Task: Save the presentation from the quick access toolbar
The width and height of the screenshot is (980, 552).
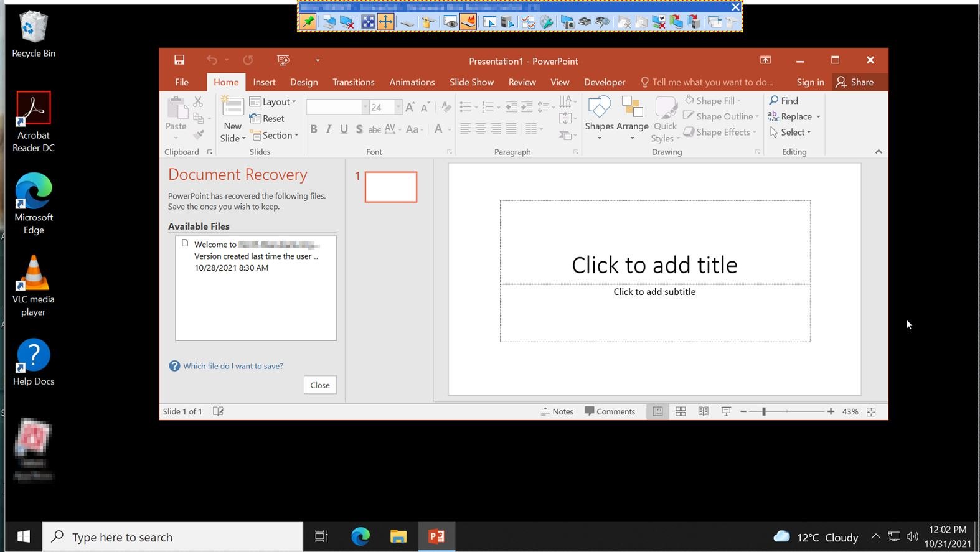Action: 179,60
